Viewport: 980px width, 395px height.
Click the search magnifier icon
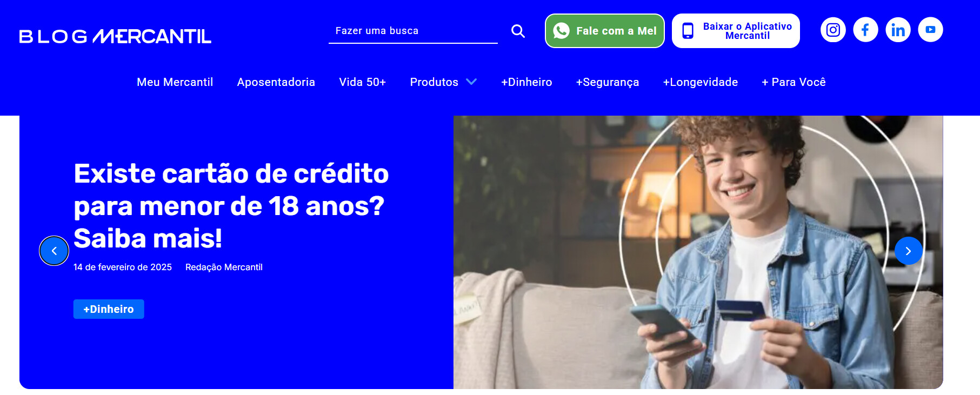pyautogui.click(x=518, y=31)
